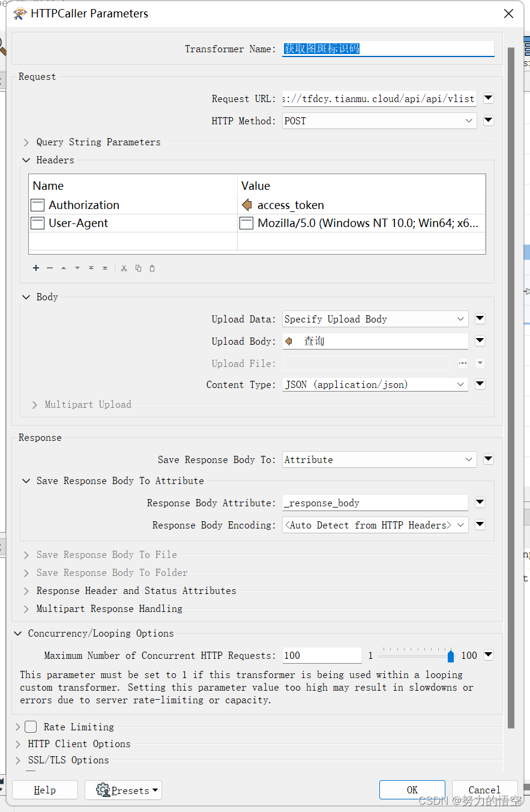Expand HTTP Client Options section

pyautogui.click(x=18, y=744)
